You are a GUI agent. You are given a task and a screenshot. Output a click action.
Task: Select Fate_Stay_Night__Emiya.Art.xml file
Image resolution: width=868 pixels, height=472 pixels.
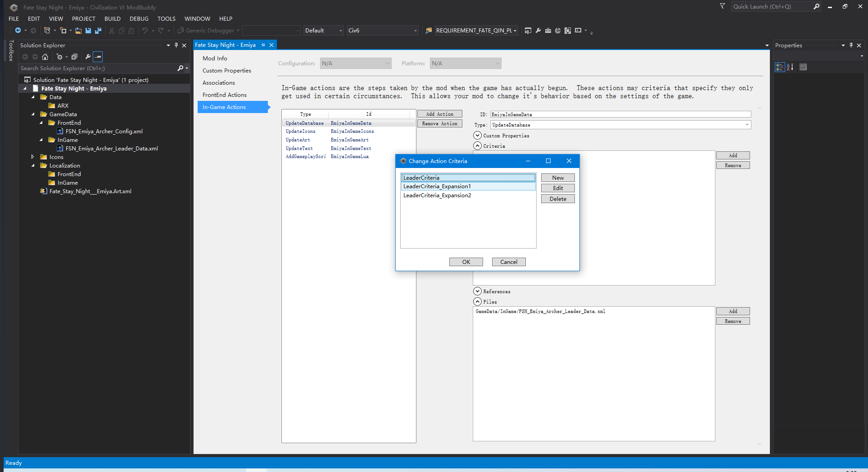point(90,191)
